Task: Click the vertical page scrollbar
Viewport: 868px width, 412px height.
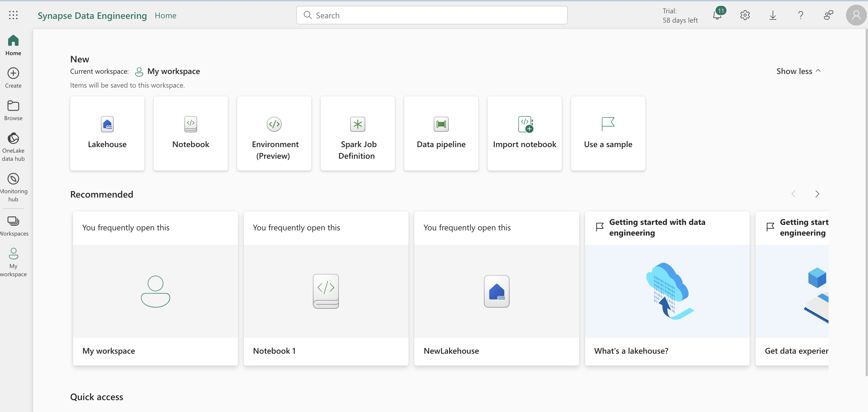Action: coord(866,202)
